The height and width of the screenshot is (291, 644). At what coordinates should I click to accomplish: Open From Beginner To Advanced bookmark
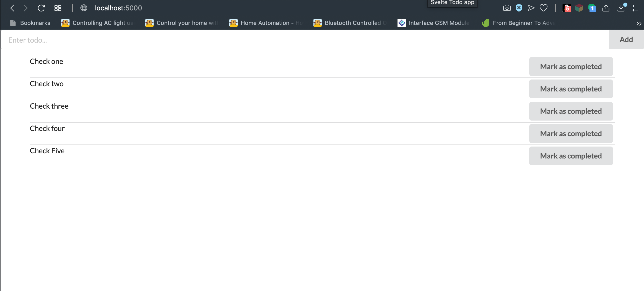pyautogui.click(x=518, y=23)
